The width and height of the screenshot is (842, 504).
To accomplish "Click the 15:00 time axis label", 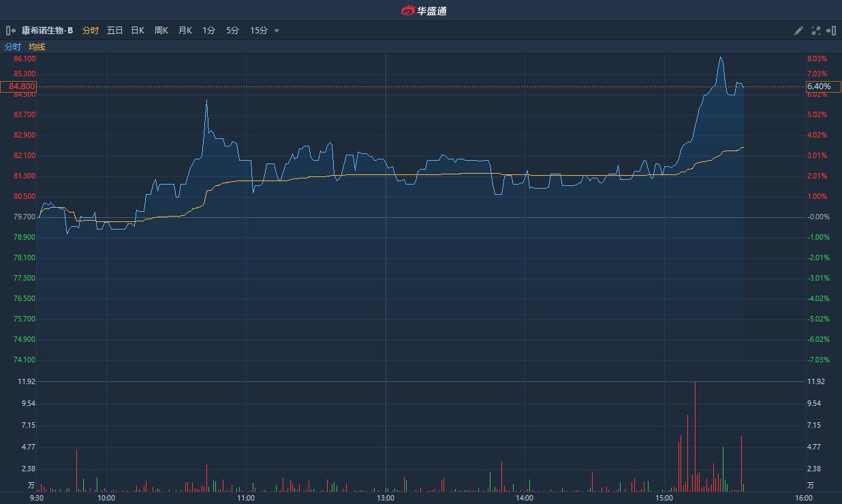I will point(664,498).
